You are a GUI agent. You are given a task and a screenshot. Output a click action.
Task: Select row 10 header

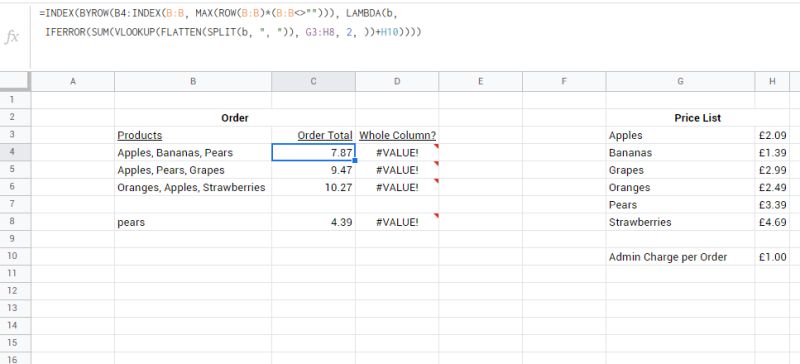(x=15, y=256)
